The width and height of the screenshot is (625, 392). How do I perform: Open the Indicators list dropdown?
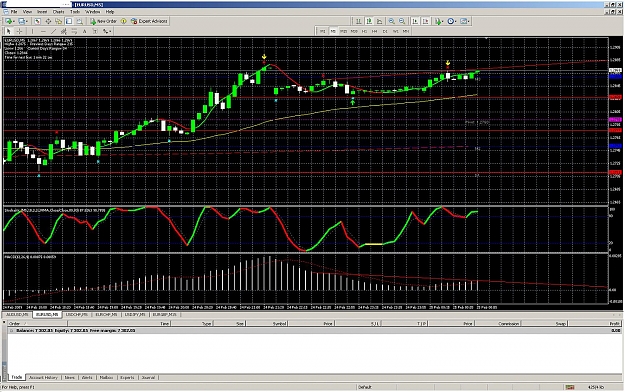click(x=439, y=21)
